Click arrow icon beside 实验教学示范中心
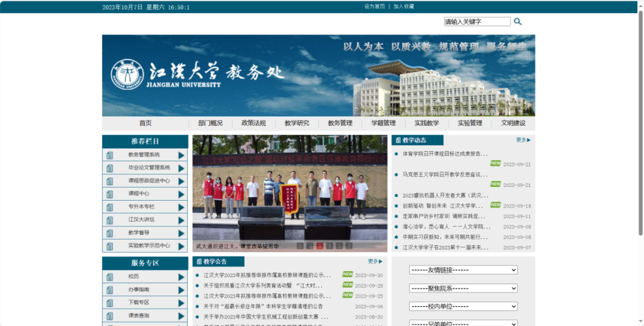644x326 pixels. pyautogui.click(x=181, y=246)
